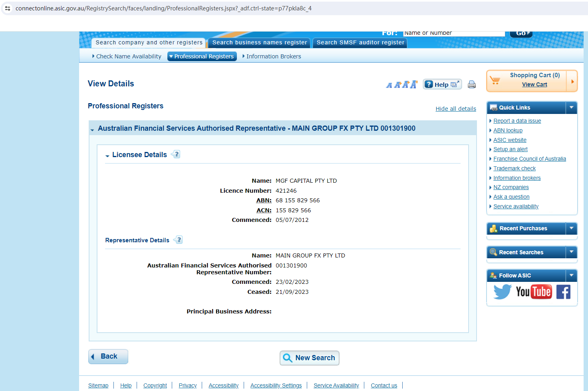Open the Accessibility Settings footer link
588x391 pixels.
point(276,385)
